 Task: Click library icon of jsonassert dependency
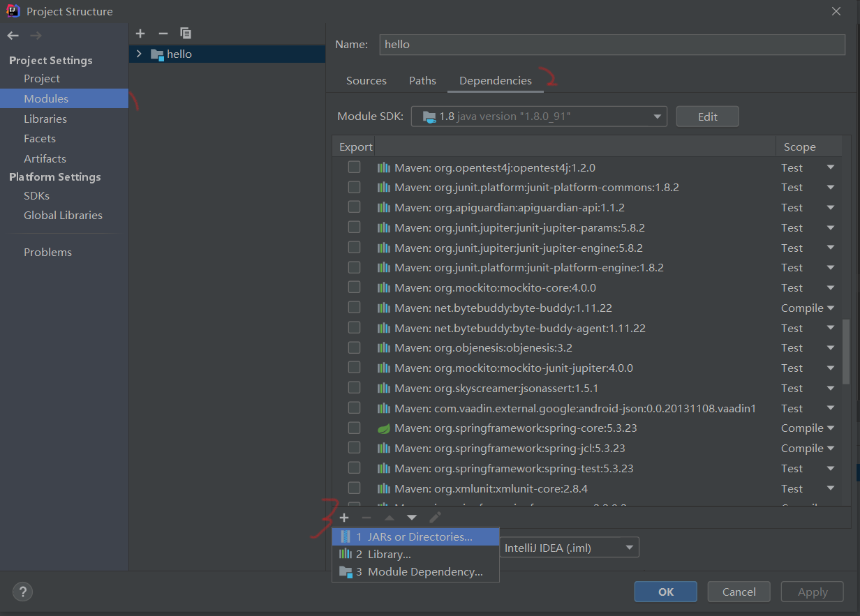click(x=384, y=388)
